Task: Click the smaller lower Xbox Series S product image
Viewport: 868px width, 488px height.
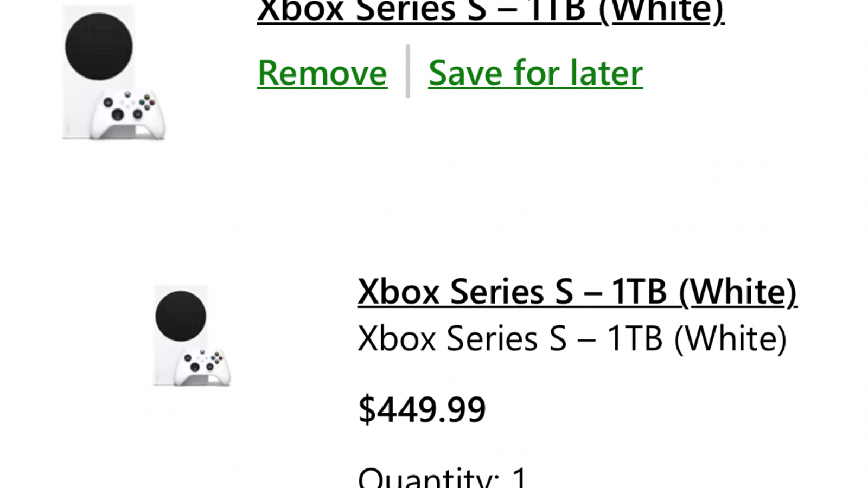Action: [x=192, y=335]
